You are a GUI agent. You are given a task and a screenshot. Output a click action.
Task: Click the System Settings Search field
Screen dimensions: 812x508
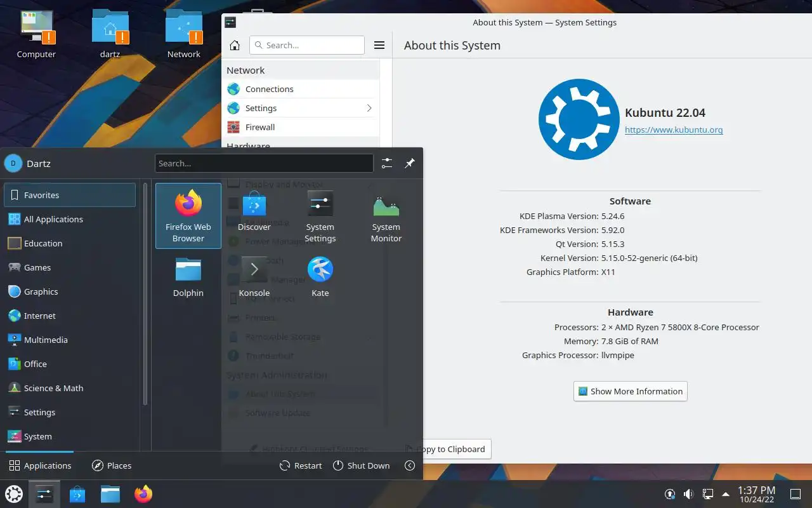click(307, 45)
